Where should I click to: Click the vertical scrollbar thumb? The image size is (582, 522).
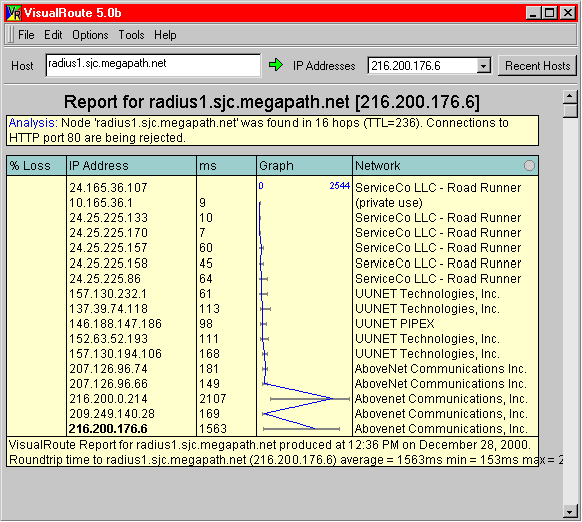[569, 111]
